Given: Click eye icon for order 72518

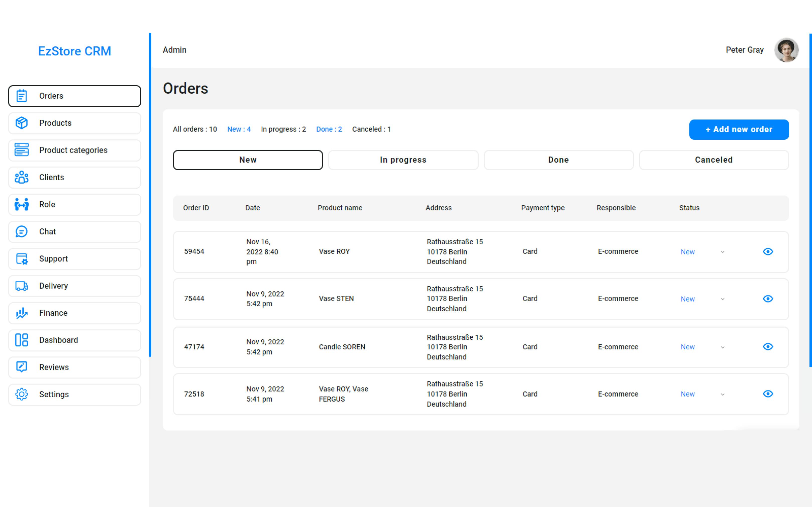Looking at the screenshot, I should pyautogui.click(x=768, y=394).
